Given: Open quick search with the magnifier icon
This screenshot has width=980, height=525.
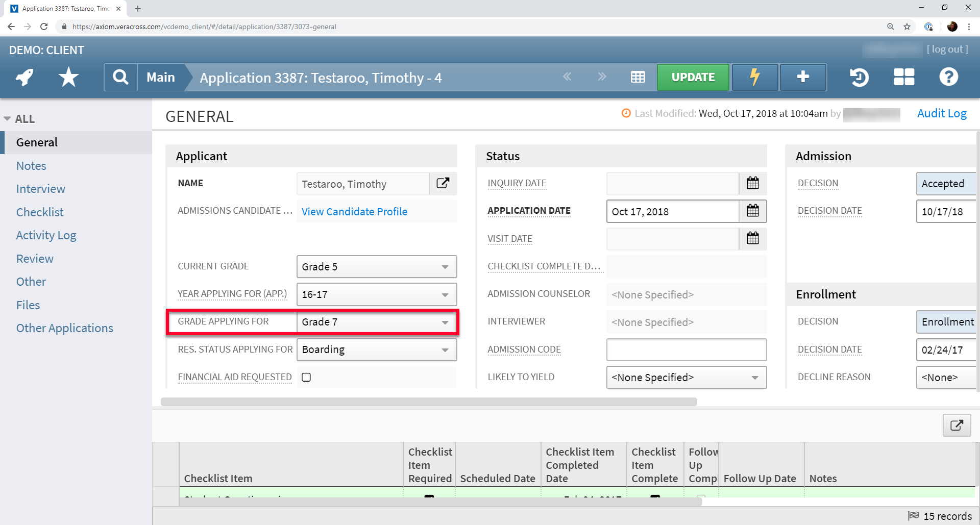Looking at the screenshot, I should (120, 77).
